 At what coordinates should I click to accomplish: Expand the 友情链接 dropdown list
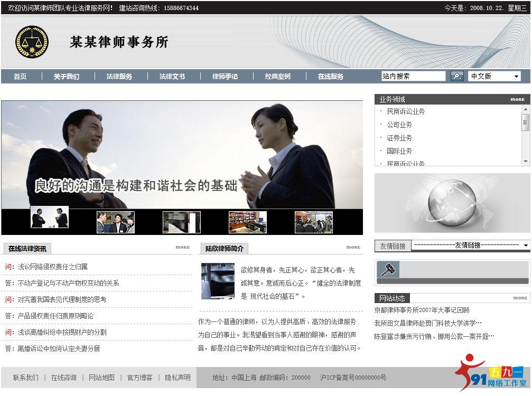[x=470, y=245]
